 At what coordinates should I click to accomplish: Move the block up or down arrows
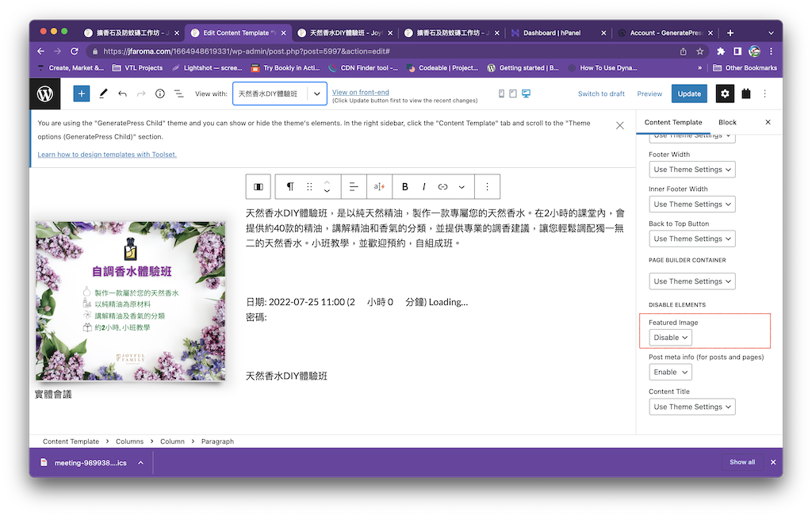327,187
